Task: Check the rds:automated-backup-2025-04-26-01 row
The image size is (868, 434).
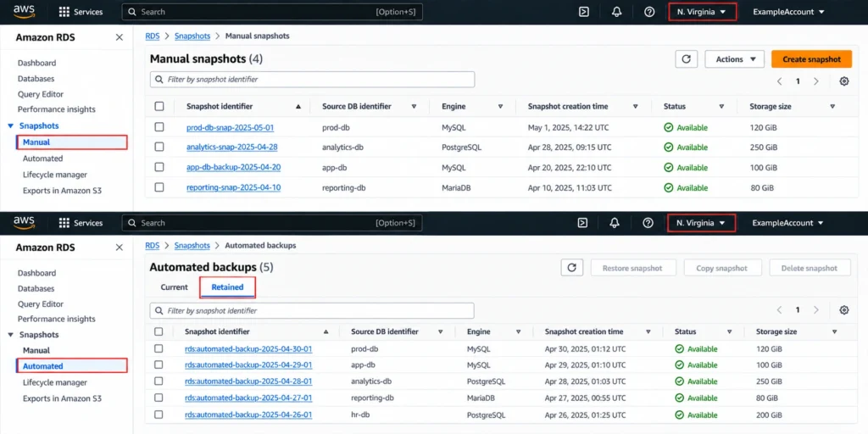Action: click(159, 415)
